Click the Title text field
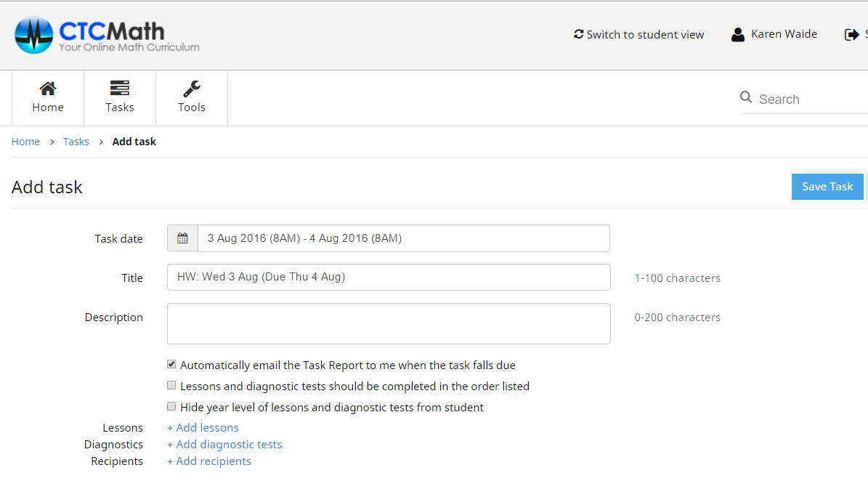Image resolution: width=868 pixels, height=489 pixels. (389, 278)
